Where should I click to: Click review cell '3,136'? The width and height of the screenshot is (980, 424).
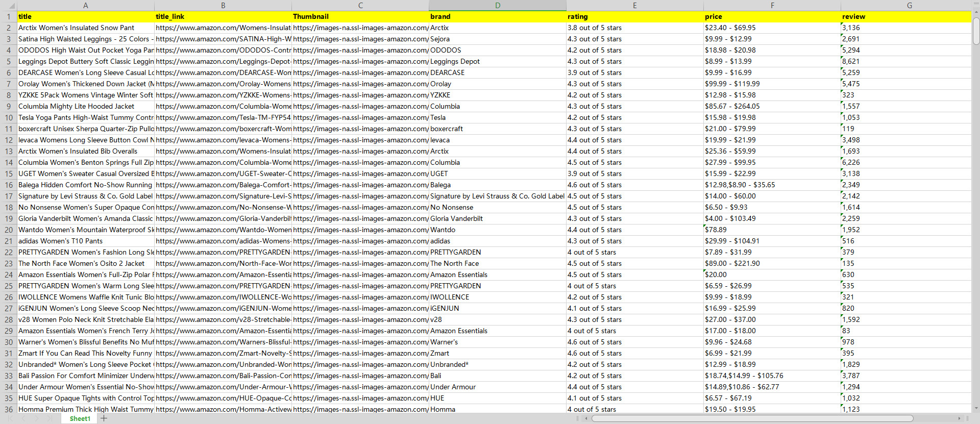906,28
